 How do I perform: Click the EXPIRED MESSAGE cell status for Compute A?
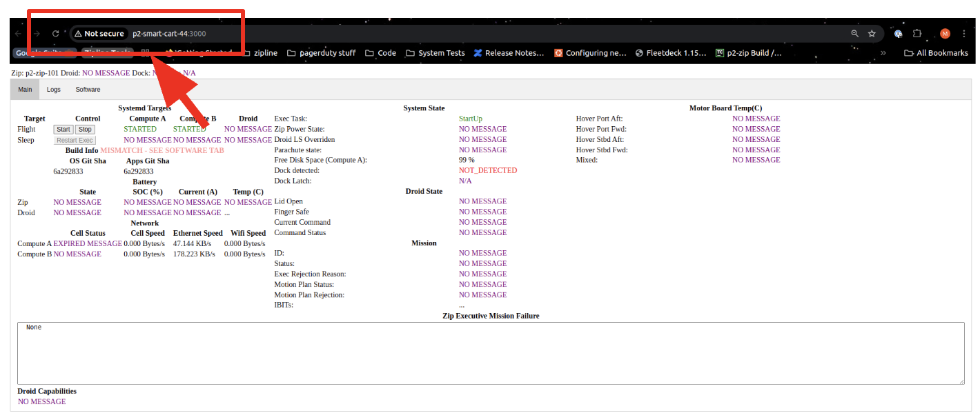tap(88, 243)
